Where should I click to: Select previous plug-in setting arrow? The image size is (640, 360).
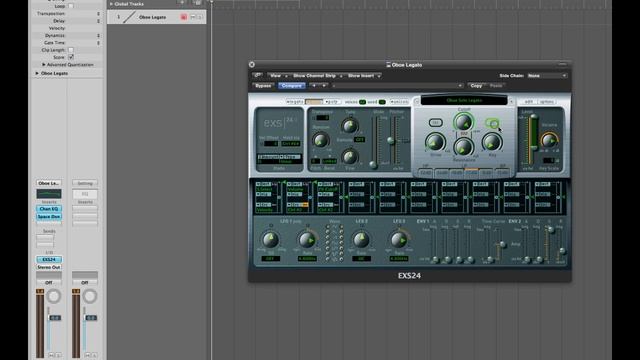pos(313,86)
